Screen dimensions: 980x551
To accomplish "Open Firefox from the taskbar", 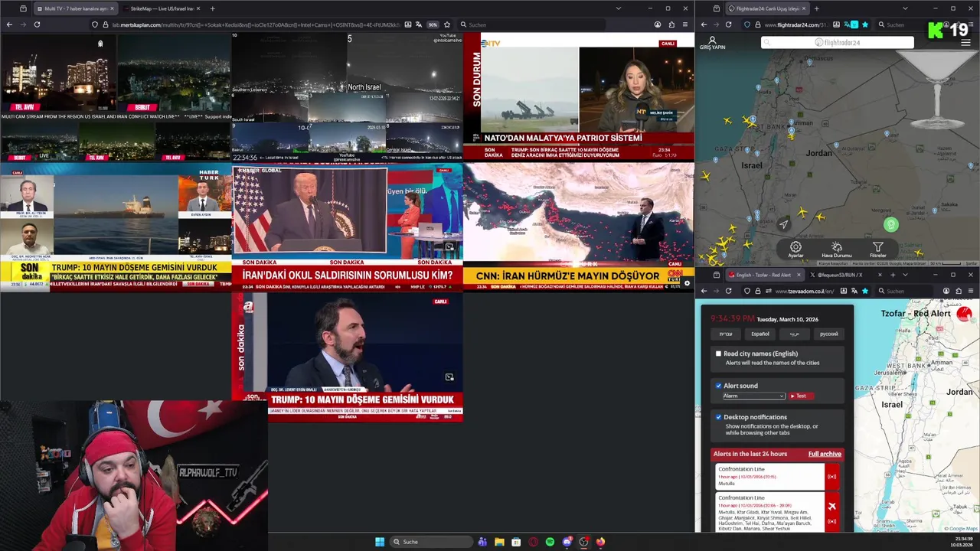I will click(600, 542).
